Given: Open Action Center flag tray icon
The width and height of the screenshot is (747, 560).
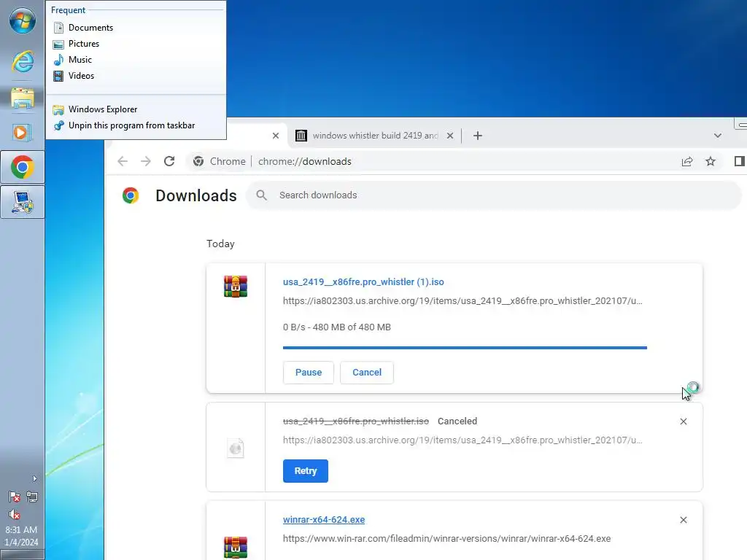Looking at the screenshot, I should 15,497.
